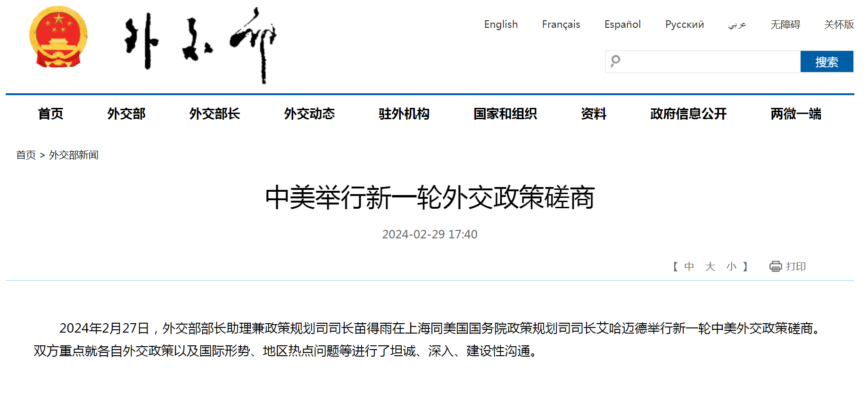
Task: Click the national emblem logo
Action: click(x=58, y=38)
